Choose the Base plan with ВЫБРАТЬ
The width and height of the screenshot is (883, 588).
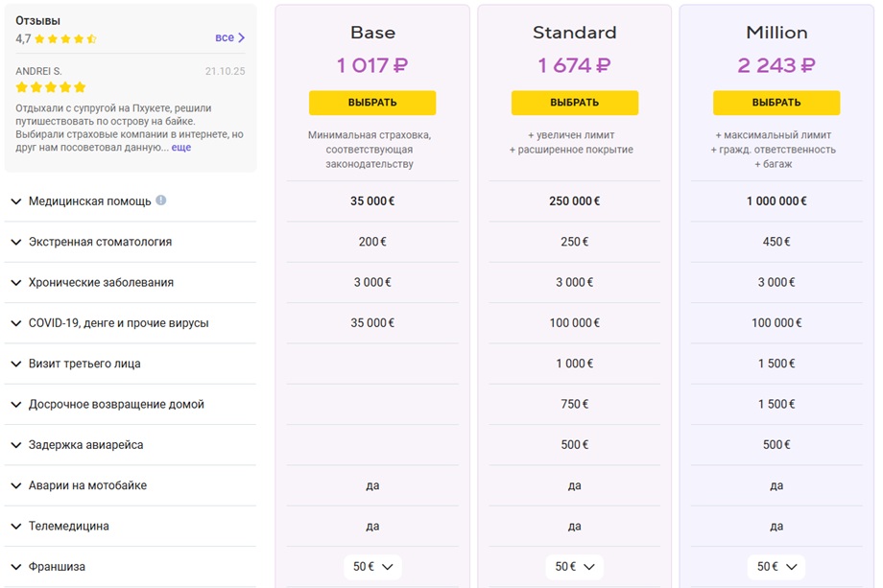tap(372, 103)
